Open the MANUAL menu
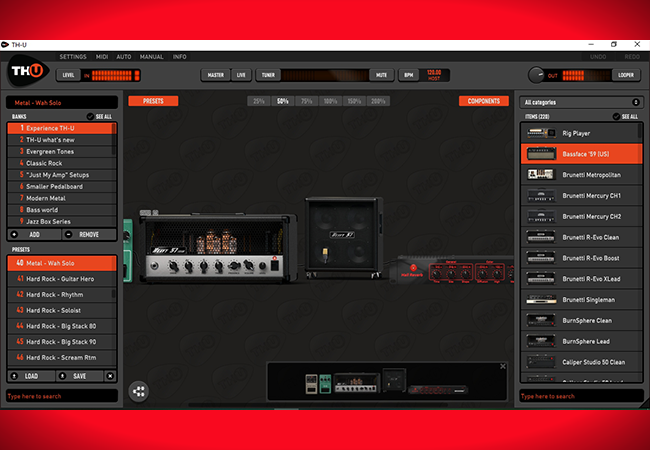The image size is (650, 450). pos(151,57)
